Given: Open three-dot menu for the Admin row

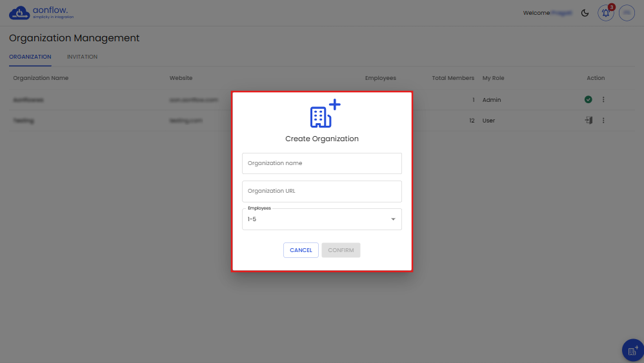Looking at the screenshot, I should pos(603,100).
